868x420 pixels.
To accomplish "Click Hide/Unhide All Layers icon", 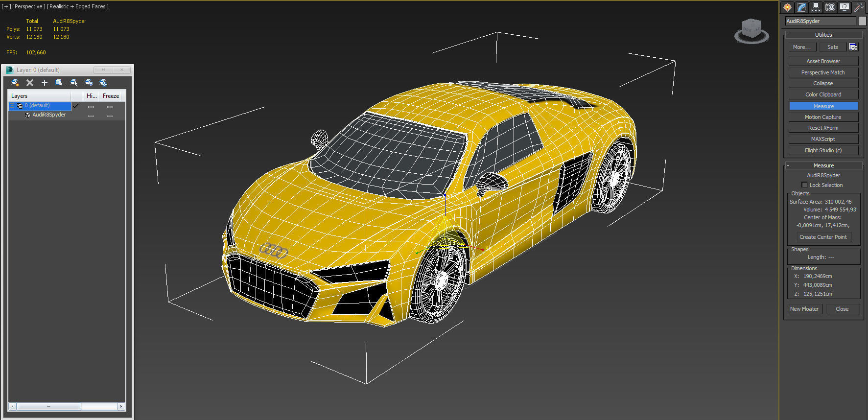I will pos(89,83).
